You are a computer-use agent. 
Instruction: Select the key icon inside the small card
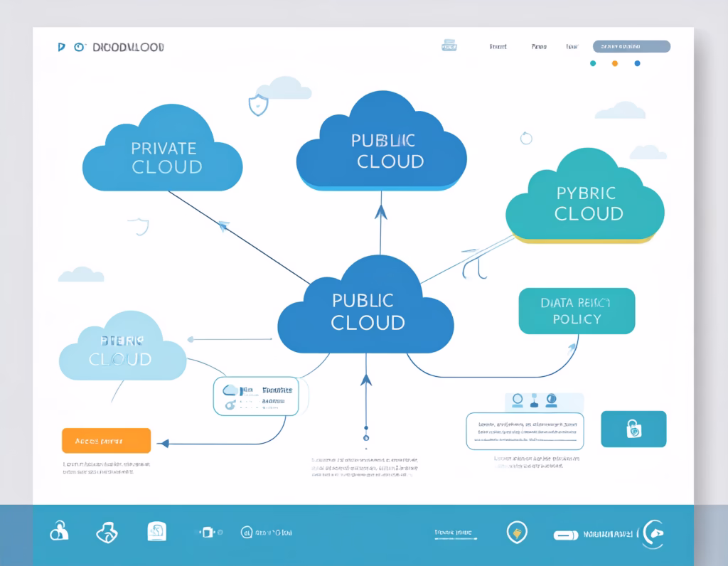[x=230, y=404]
